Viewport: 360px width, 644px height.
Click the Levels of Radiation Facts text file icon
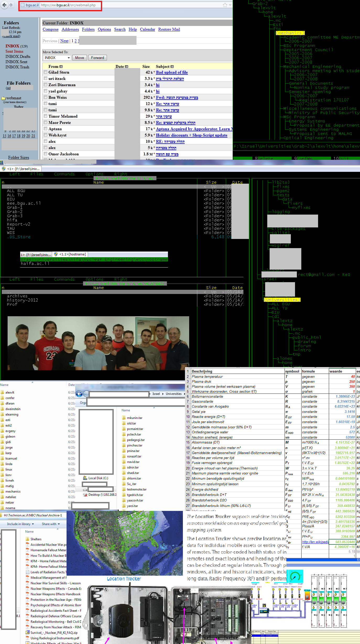28,572
